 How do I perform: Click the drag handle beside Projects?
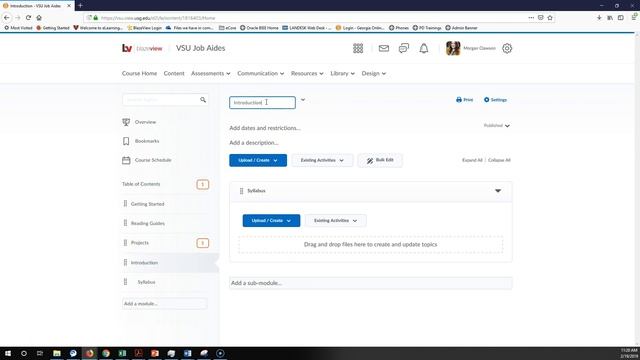tap(125, 242)
